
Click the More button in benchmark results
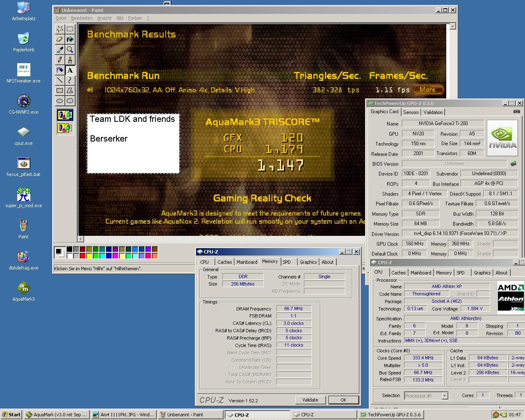tap(428, 89)
